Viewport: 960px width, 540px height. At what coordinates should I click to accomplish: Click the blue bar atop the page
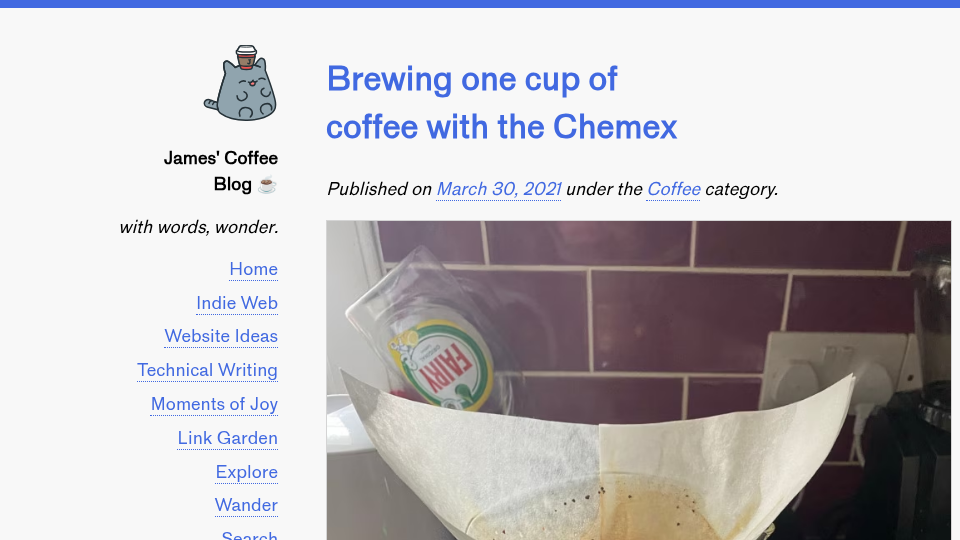(480, 4)
